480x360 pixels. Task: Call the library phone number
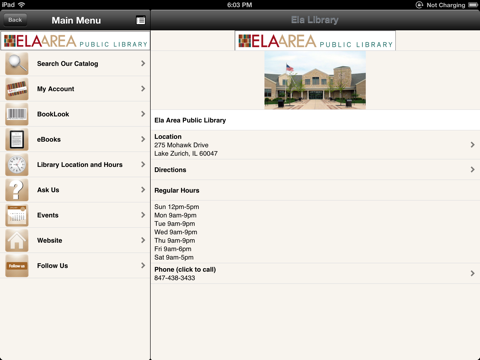pyautogui.click(x=316, y=274)
